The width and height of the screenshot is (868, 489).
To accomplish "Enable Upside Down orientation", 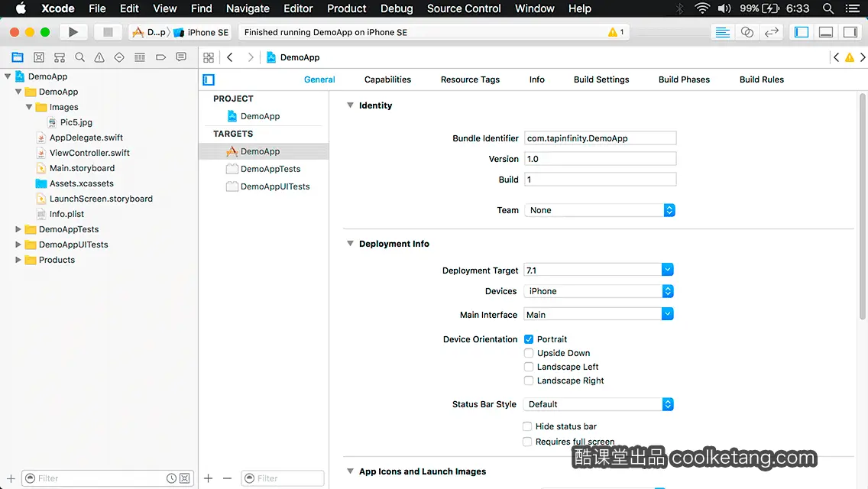I will click(529, 353).
